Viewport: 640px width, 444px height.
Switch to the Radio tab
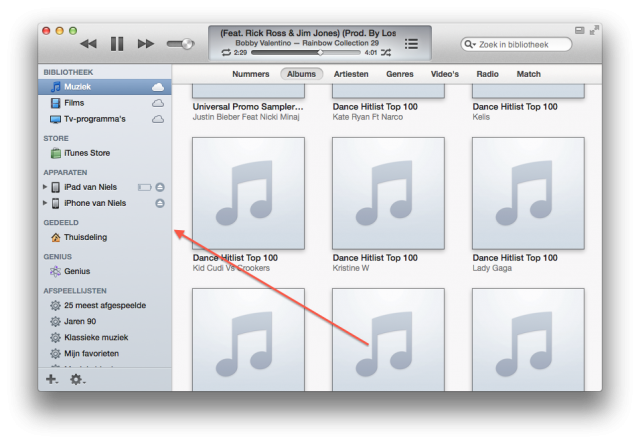487,74
